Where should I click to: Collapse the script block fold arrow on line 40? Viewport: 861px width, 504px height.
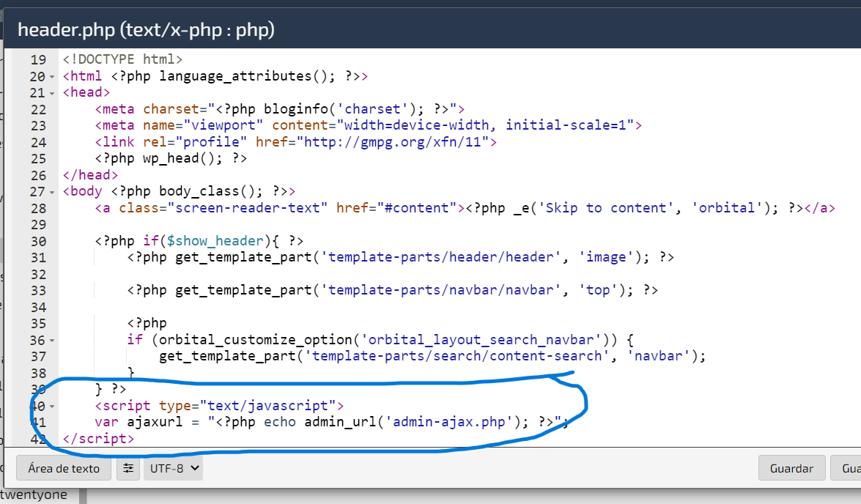(52, 407)
